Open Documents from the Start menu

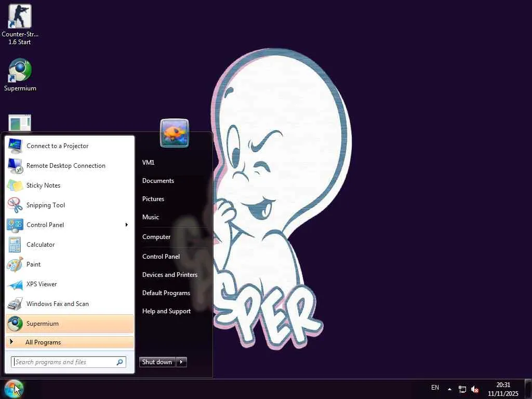(x=158, y=181)
